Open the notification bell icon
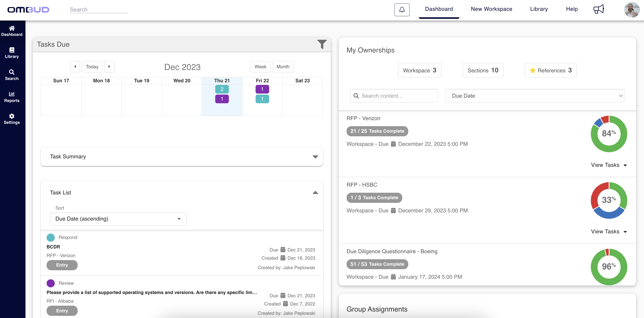 click(x=402, y=10)
